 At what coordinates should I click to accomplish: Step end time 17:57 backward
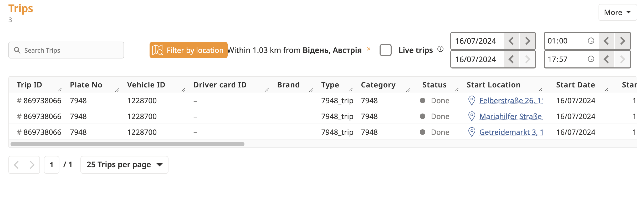(x=606, y=59)
